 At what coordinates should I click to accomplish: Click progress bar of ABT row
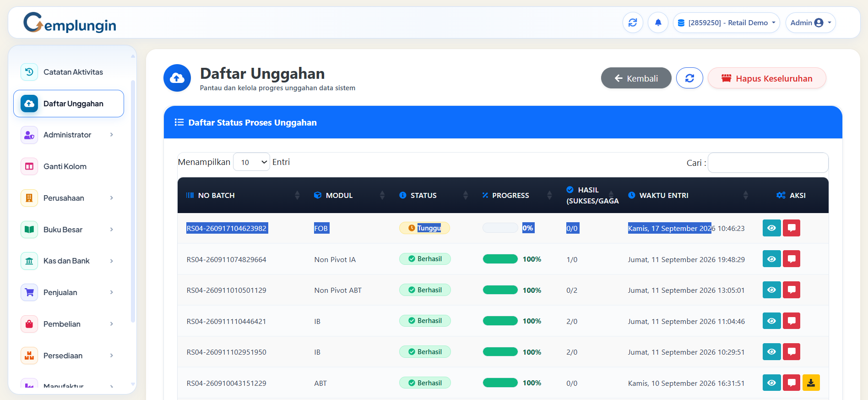coord(500,383)
